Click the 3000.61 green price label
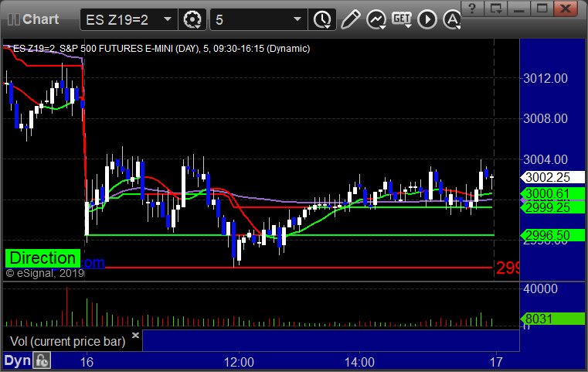588x372 pixels. click(552, 193)
